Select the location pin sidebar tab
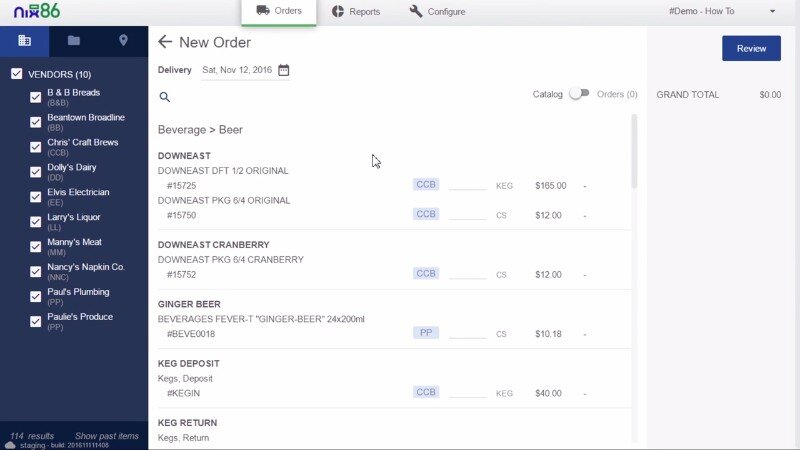This screenshot has width=800, height=450. (x=123, y=41)
